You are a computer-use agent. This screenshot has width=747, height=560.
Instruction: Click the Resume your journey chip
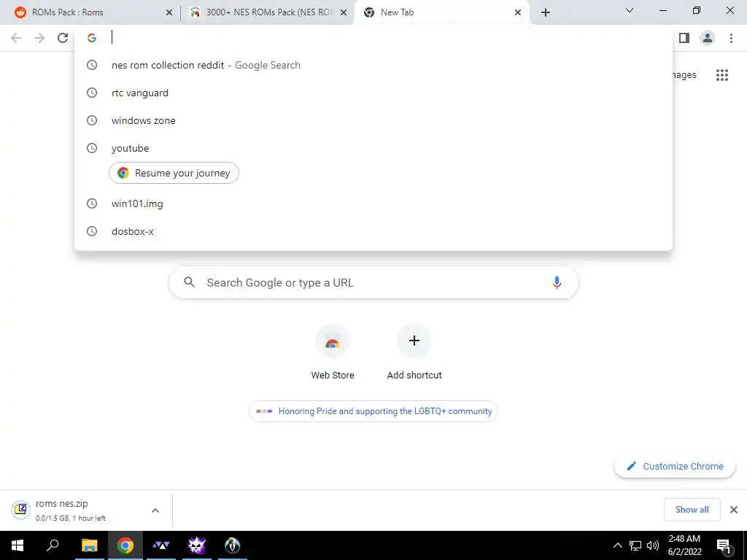coord(174,173)
